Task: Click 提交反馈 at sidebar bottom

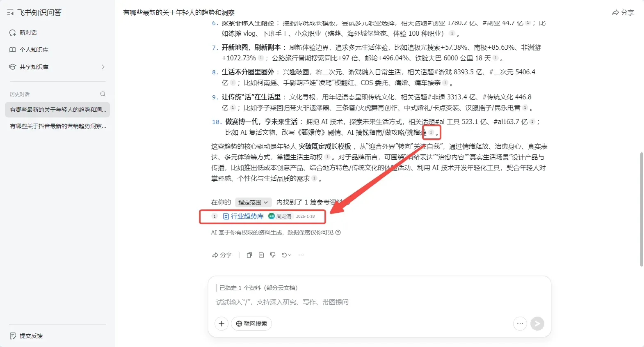Action: tap(26, 336)
